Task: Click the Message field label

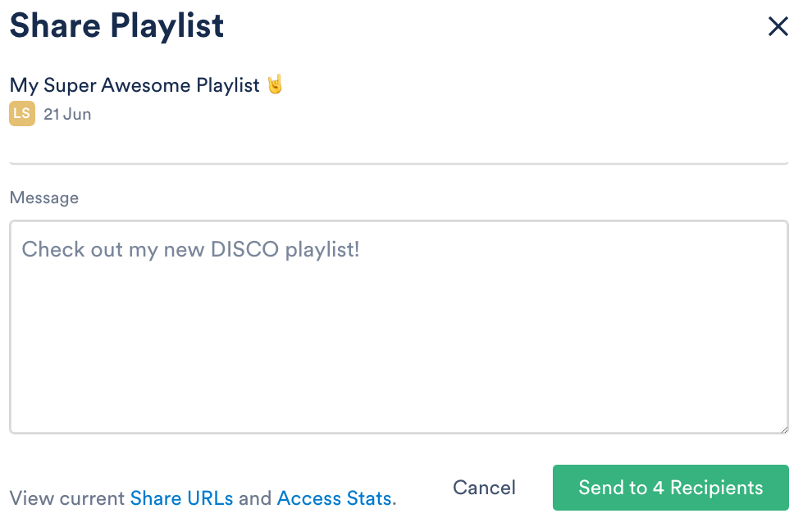Action: [x=44, y=198]
